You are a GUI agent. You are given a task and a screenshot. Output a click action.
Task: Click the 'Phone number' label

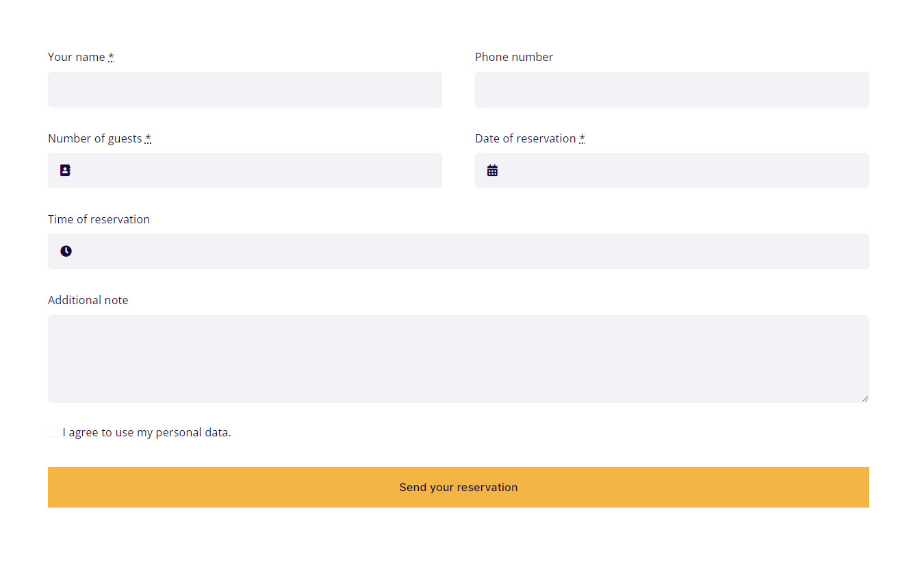point(514,57)
